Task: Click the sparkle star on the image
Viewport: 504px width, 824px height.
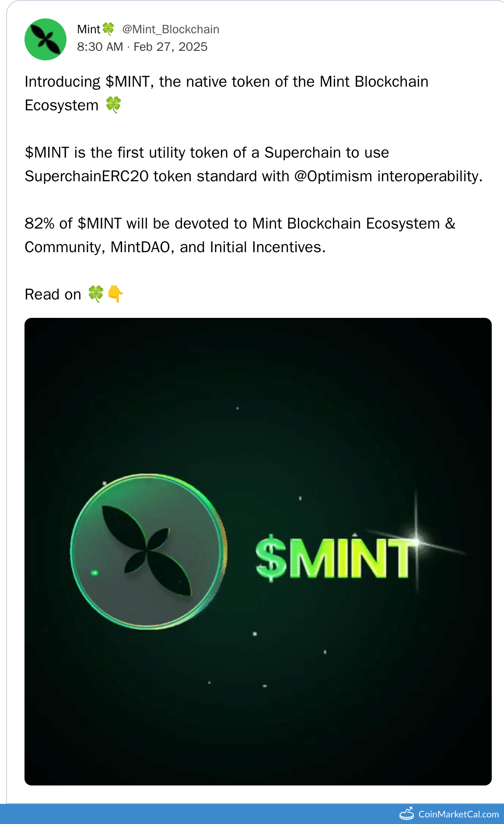Action: point(416,542)
